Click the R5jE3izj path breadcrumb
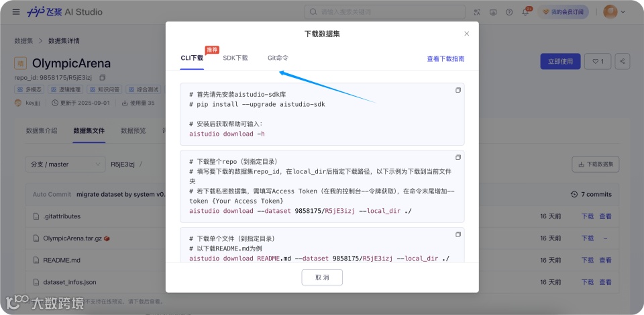The width and height of the screenshot is (644, 315). tap(123, 164)
